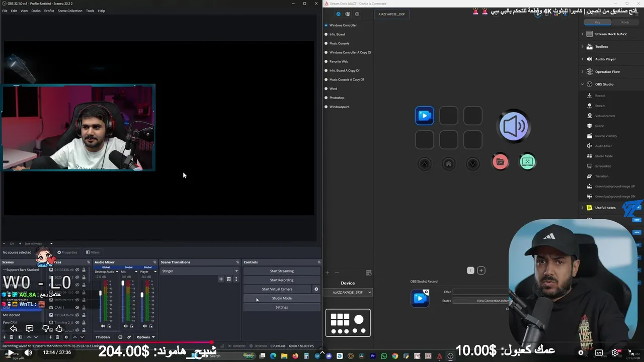The height and width of the screenshot is (362, 644).
Task: Open transition properties three-dot menu
Action: pos(236,279)
